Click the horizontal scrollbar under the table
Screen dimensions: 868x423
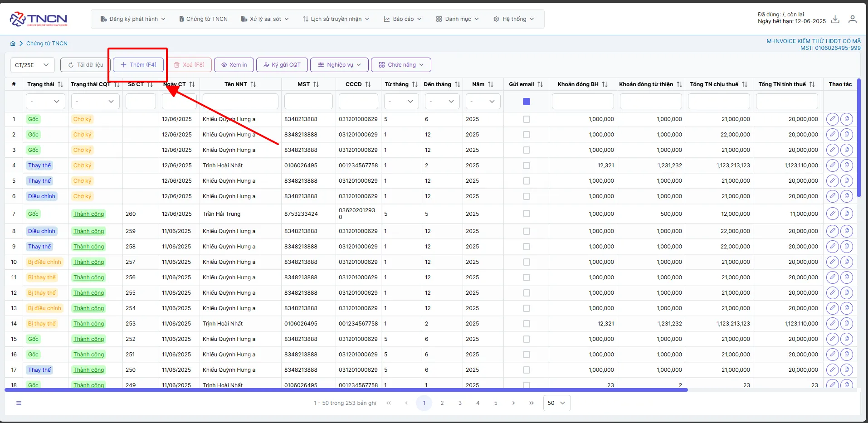[346, 390]
